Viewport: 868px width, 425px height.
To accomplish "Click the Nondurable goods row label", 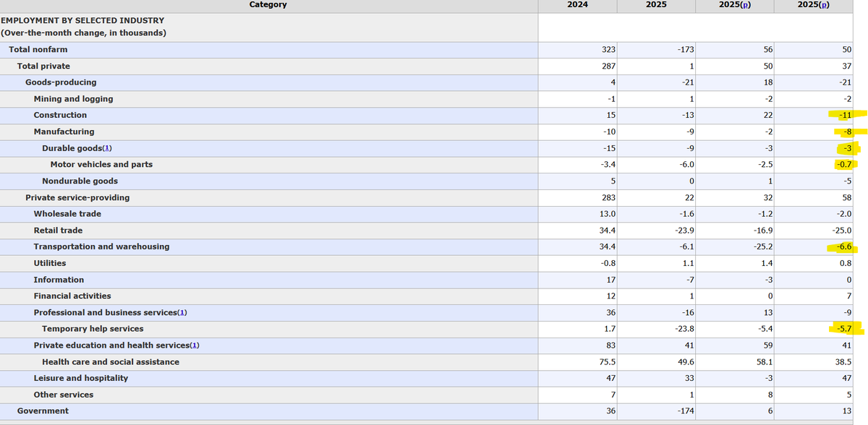I will tap(80, 181).
